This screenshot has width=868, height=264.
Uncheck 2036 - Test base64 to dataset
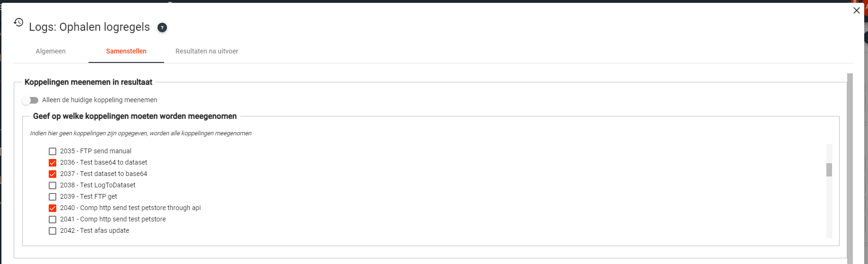pos(53,163)
